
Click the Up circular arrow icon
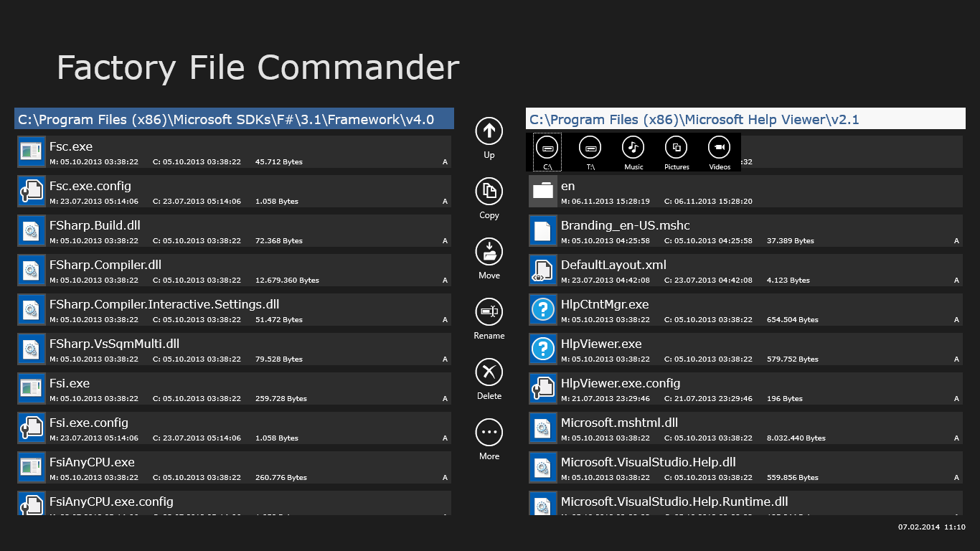(489, 131)
